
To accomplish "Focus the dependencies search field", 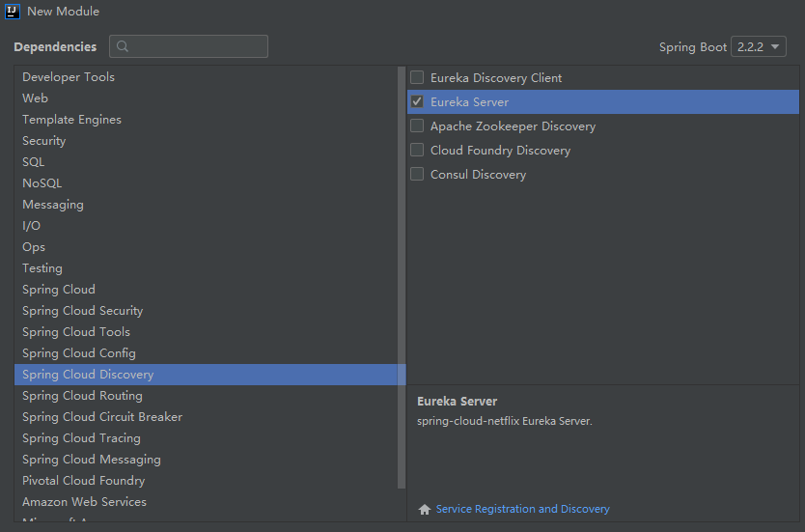I will pyautogui.click(x=188, y=46).
